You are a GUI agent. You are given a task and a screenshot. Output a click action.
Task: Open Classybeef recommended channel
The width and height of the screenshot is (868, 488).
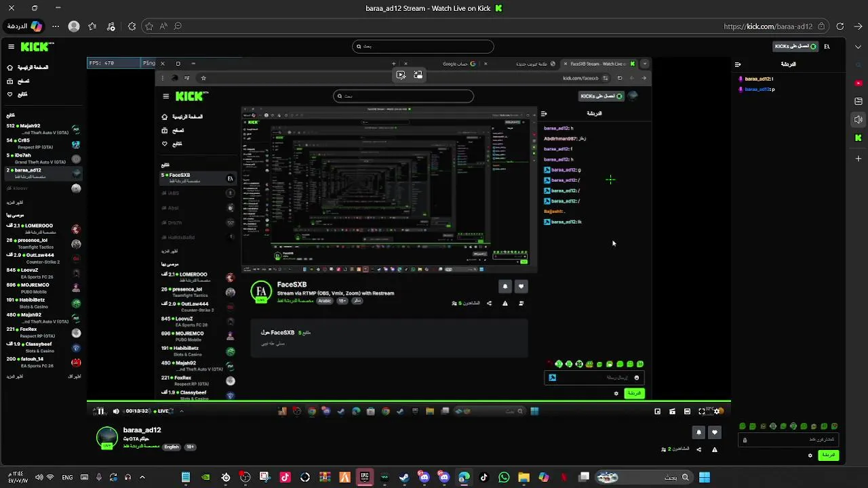point(43,348)
